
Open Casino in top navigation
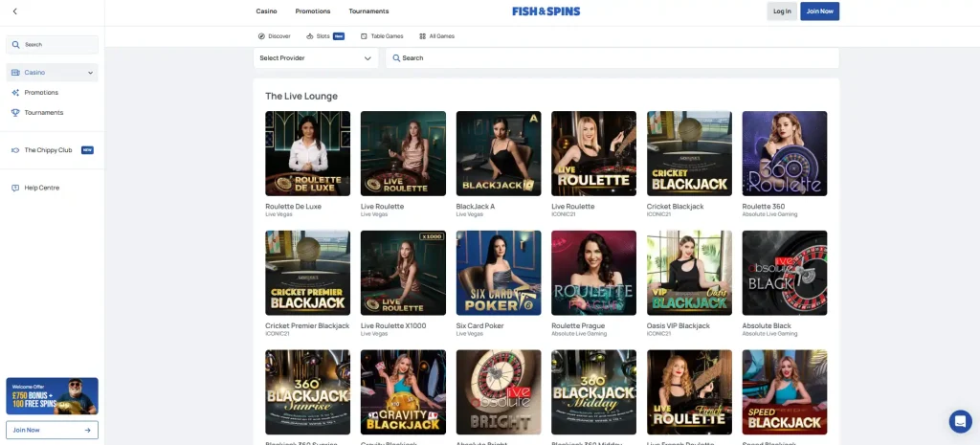pos(266,11)
